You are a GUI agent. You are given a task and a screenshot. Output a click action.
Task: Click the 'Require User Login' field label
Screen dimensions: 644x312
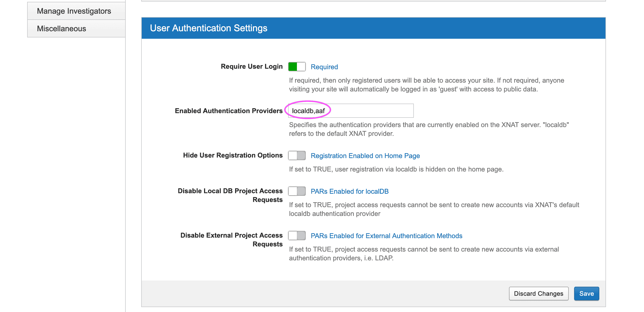(x=252, y=67)
